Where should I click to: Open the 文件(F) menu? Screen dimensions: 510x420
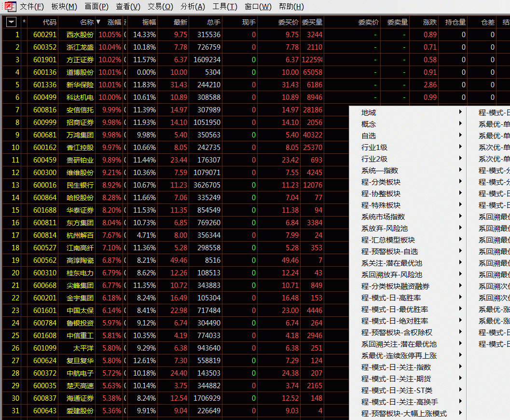coord(31,6)
